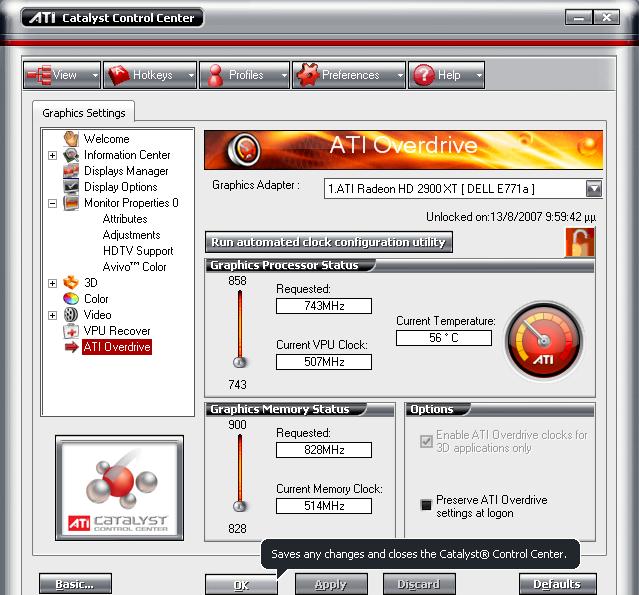Click the Help question mark icon

pyautogui.click(x=424, y=75)
